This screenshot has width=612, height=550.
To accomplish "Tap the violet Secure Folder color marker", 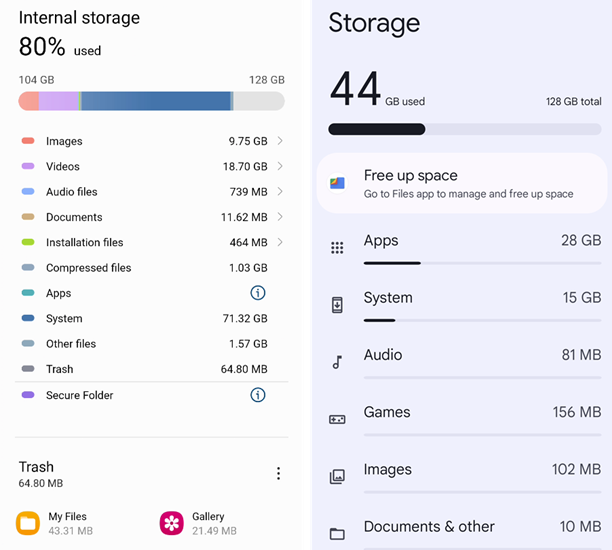I will tap(28, 395).
